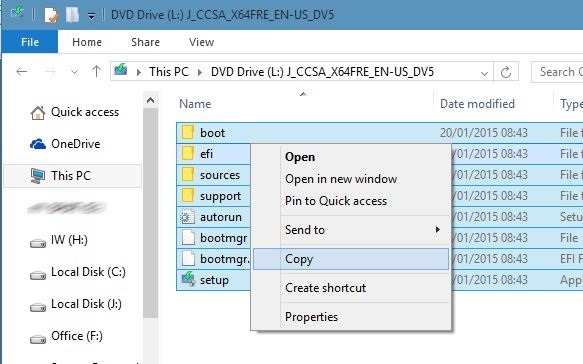Click the bootmgr file icon

click(188, 238)
